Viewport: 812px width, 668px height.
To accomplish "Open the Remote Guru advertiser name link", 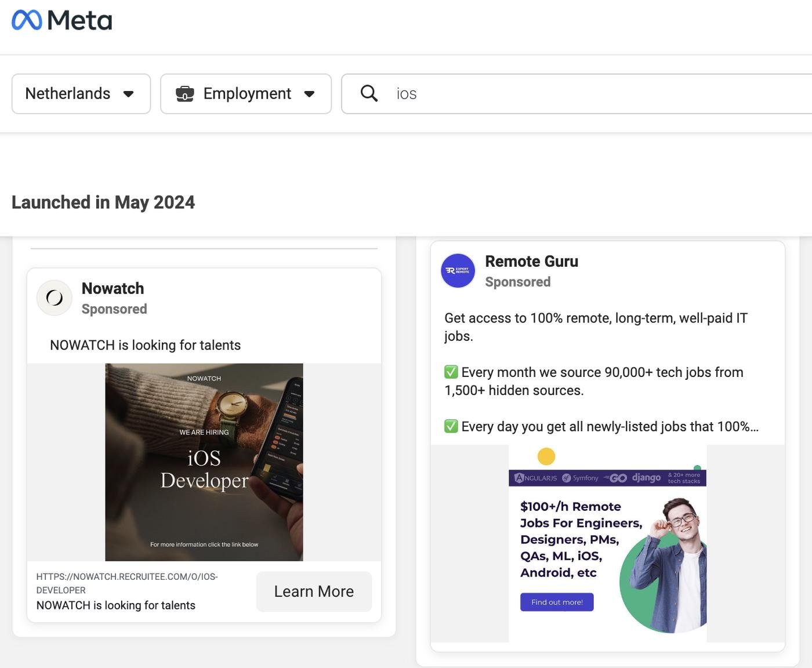I will 531,262.
